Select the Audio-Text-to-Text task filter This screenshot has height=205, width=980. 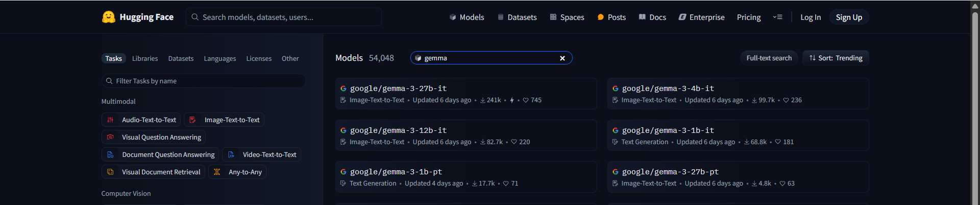tap(141, 120)
